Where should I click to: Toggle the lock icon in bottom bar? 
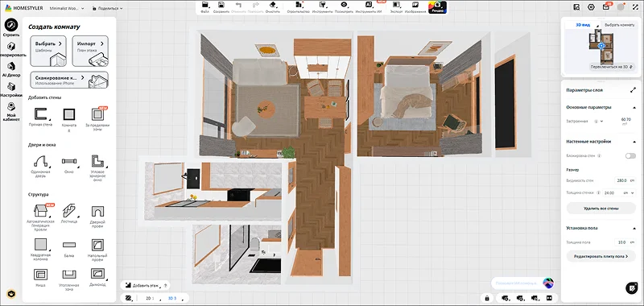point(487,298)
